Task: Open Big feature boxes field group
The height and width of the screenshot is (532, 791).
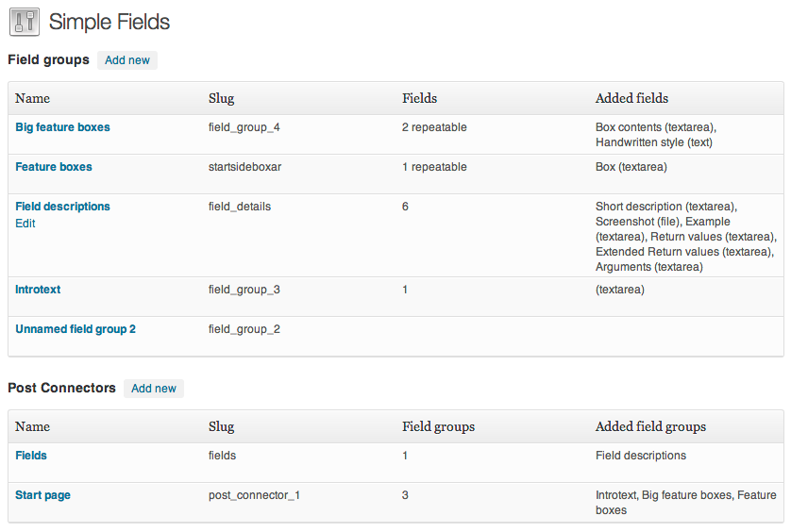Action: click(62, 127)
